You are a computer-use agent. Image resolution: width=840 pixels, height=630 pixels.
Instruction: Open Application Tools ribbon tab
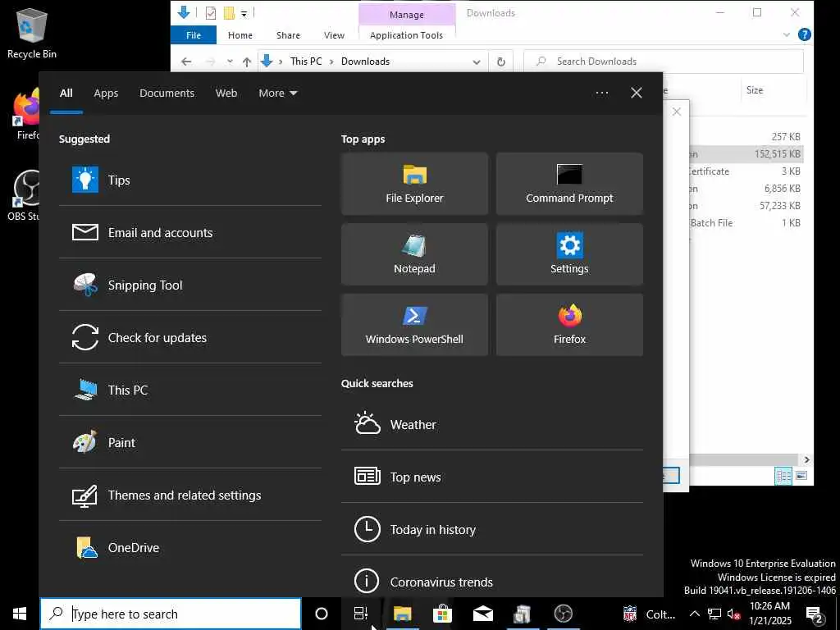(x=407, y=35)
